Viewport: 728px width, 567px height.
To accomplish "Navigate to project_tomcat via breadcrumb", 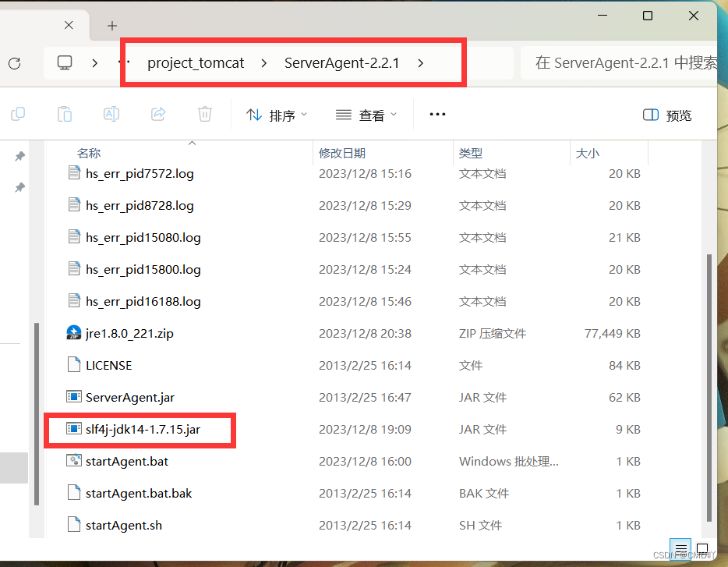I will [x=197, y=63].
